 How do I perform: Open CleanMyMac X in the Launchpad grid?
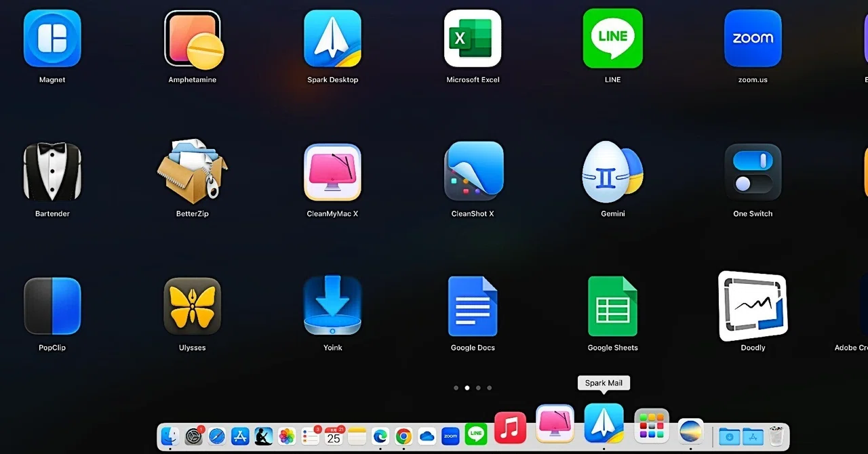click(x=332, y=172)
